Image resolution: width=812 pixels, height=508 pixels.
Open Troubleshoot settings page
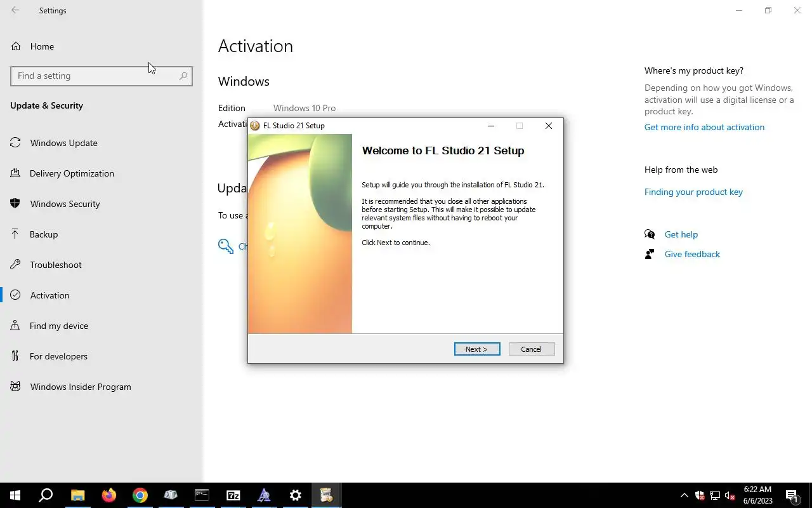[x=101, y=265]
